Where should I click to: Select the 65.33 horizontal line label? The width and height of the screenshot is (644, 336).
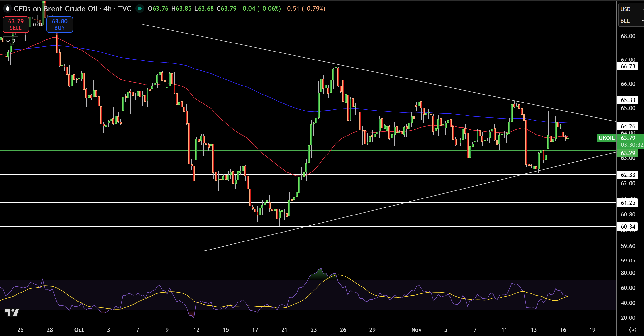627,100
